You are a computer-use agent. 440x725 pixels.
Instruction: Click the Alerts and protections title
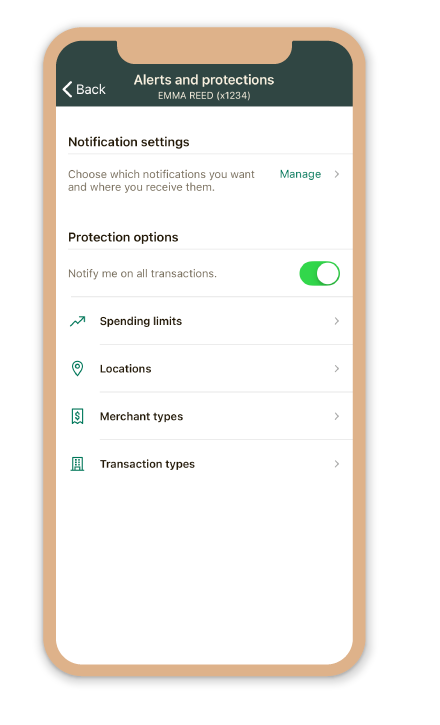pyautogui.click(x=204, y=80)
